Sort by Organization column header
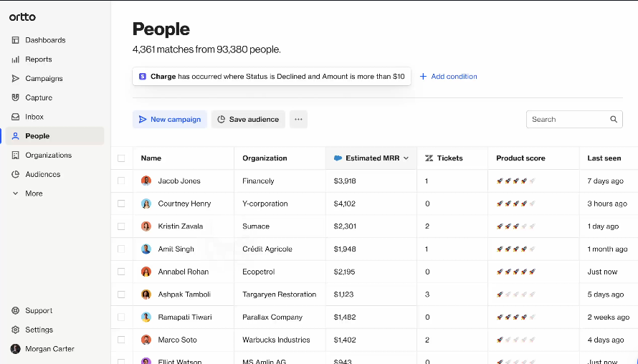Screen dimensions: 638x364 (x=265, y=158)
